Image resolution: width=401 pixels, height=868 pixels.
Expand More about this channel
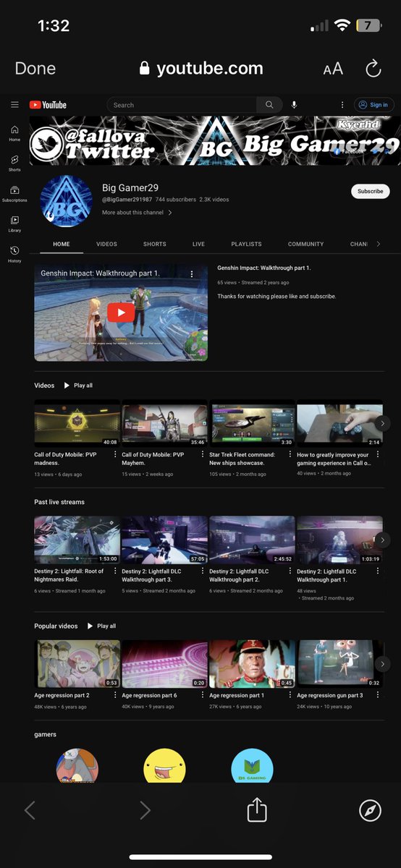(138, 213)
